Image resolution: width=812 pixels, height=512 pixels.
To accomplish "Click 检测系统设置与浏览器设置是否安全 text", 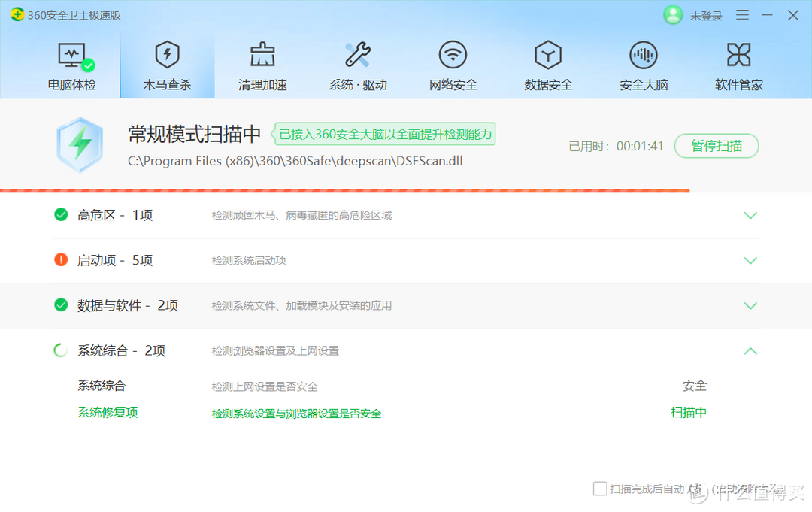I will pyautogui.click(x=296, y=414).
